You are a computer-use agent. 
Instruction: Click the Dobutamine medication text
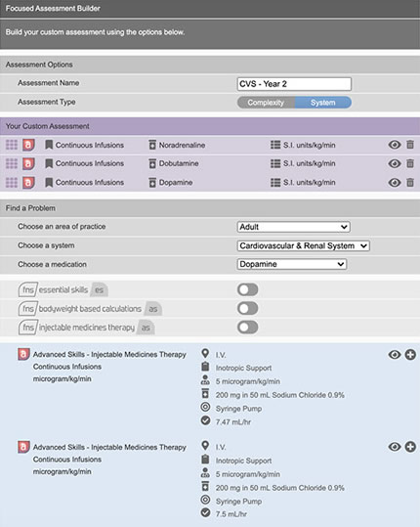[179, 163]
